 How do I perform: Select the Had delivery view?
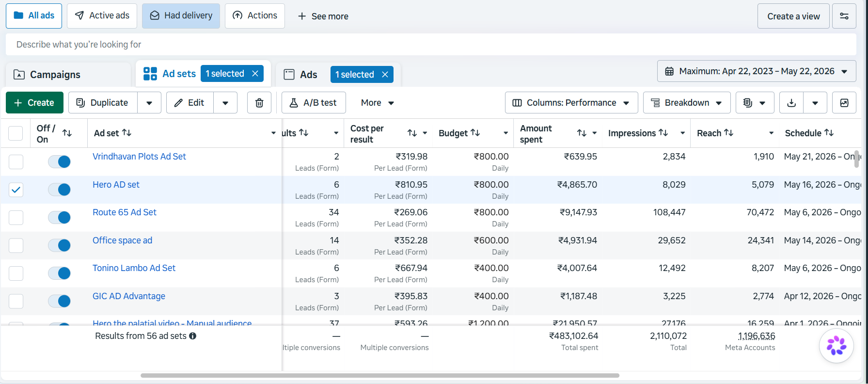181,16
